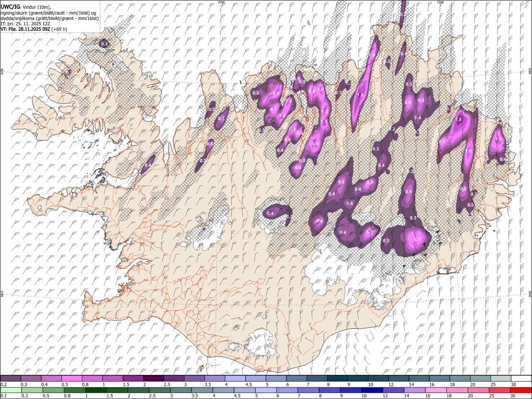Click the bright red above-30 rain legend swatch
This screenshot has width=532, height=399.
tap(520, 390)
